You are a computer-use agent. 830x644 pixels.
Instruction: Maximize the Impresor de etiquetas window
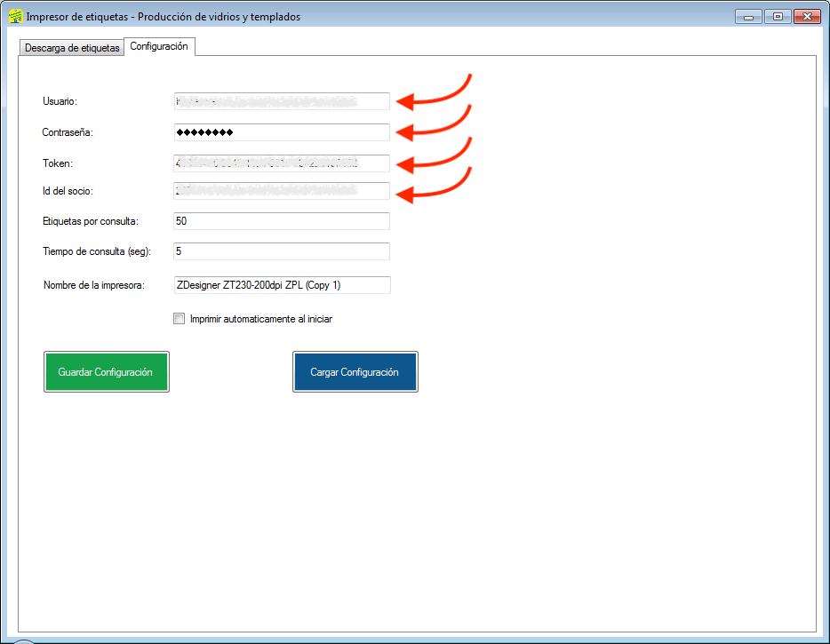[x=777, y=16]
